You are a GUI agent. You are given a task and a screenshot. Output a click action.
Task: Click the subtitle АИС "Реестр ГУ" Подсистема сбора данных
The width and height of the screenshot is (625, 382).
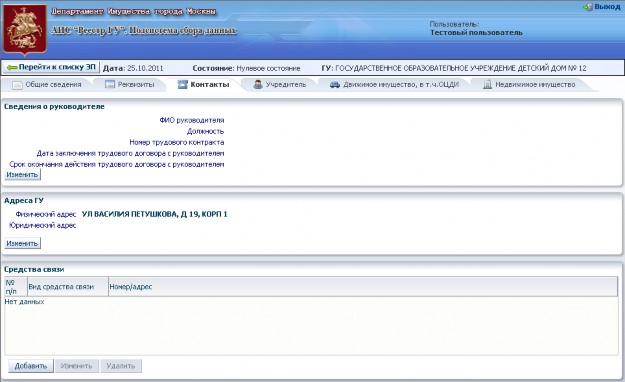(x=144, y=30)
